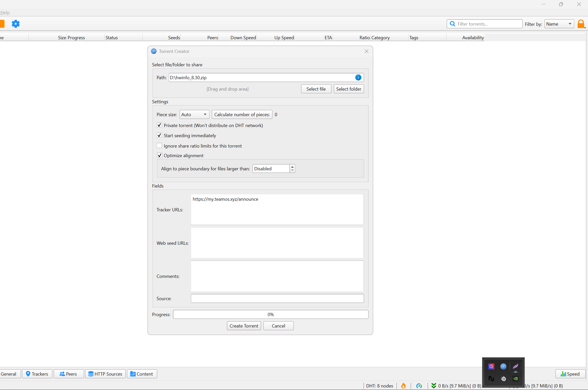Click the Create Torrent button

coord(244,326)
